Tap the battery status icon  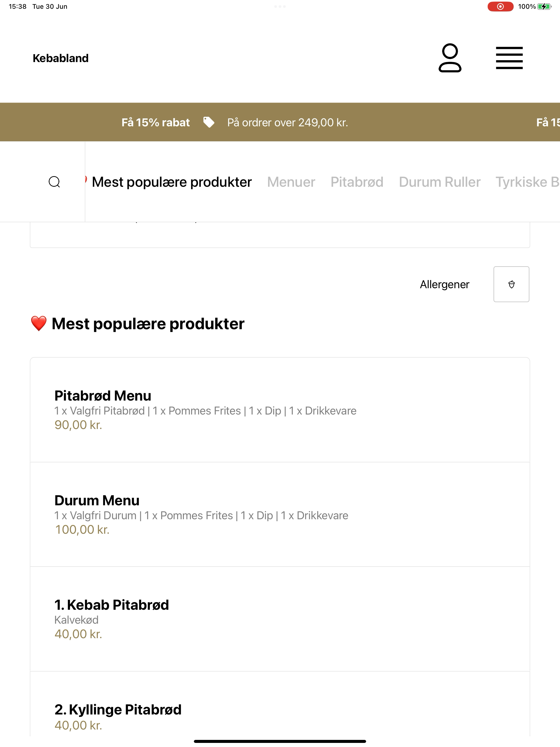click(544, 6)
